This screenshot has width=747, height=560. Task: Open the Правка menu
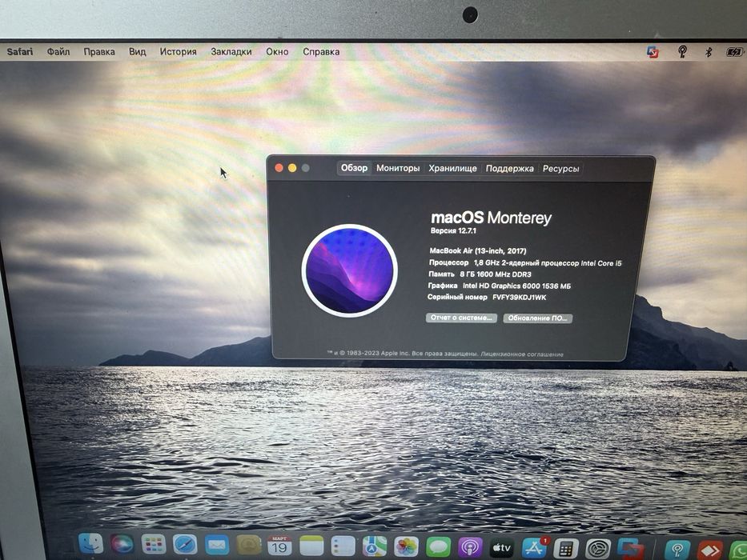99,51
